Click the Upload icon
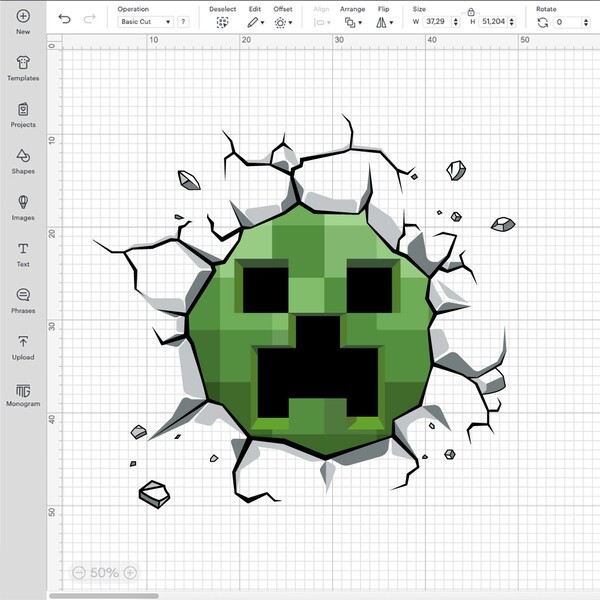 (23, 341)
